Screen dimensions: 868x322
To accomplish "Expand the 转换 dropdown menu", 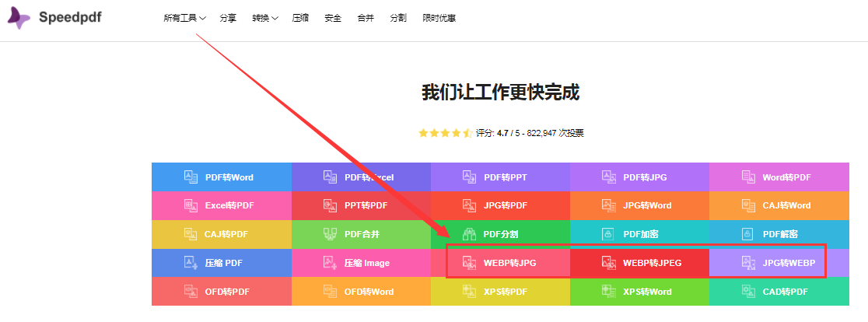I will 265,18.
